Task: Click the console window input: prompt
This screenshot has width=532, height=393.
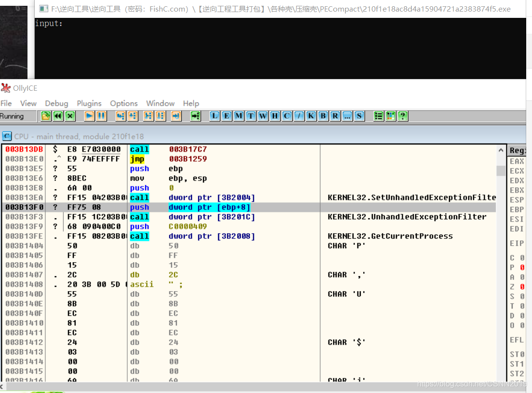Action: pyautogui.click(x=49, y=24)
